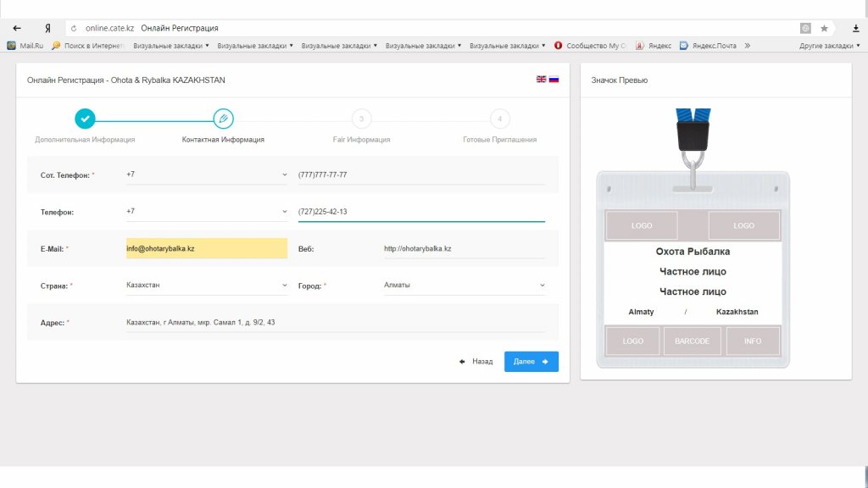
Task: Open browser downloads arrow icon
Action: point(855,28)
